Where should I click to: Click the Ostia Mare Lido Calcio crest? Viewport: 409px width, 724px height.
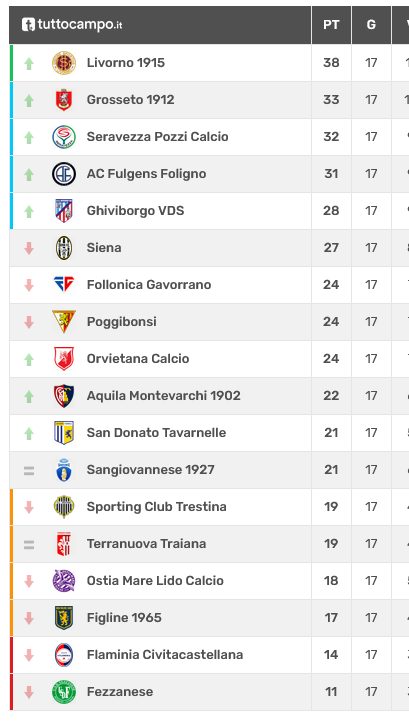pos(64,580)
